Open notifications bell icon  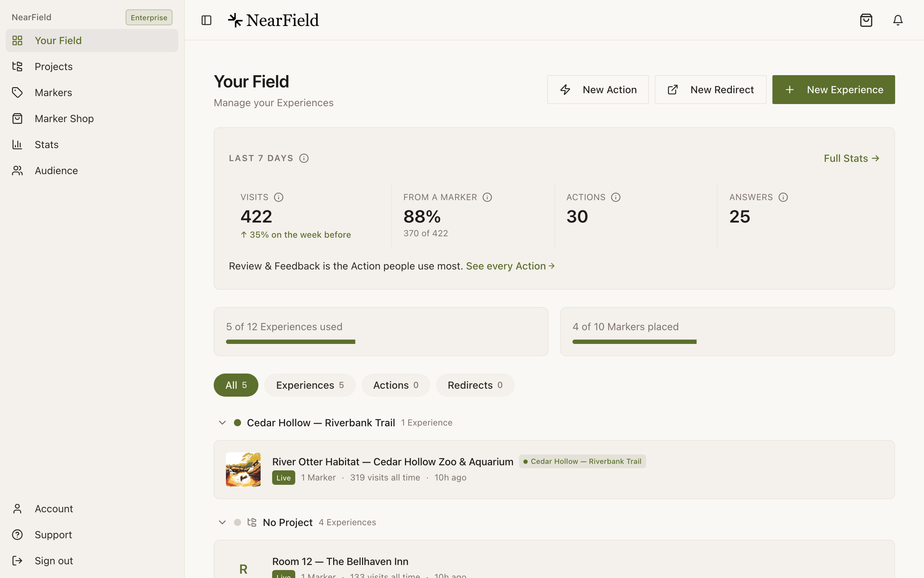(898, 20)
